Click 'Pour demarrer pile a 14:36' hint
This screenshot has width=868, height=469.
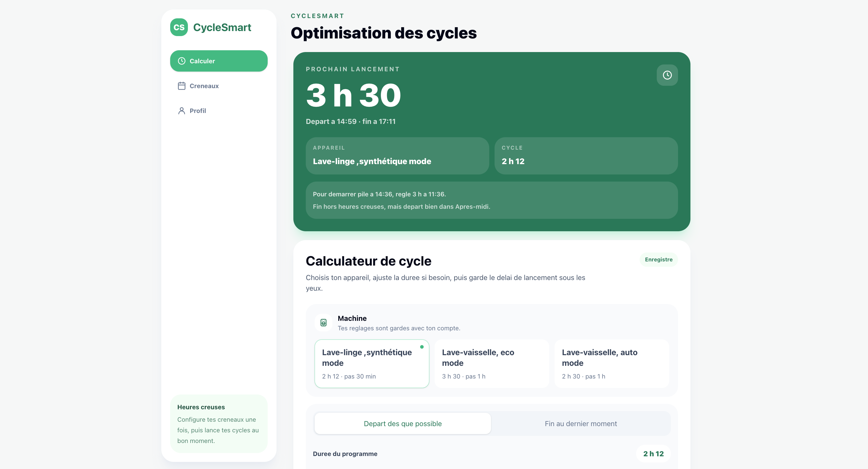379,194
